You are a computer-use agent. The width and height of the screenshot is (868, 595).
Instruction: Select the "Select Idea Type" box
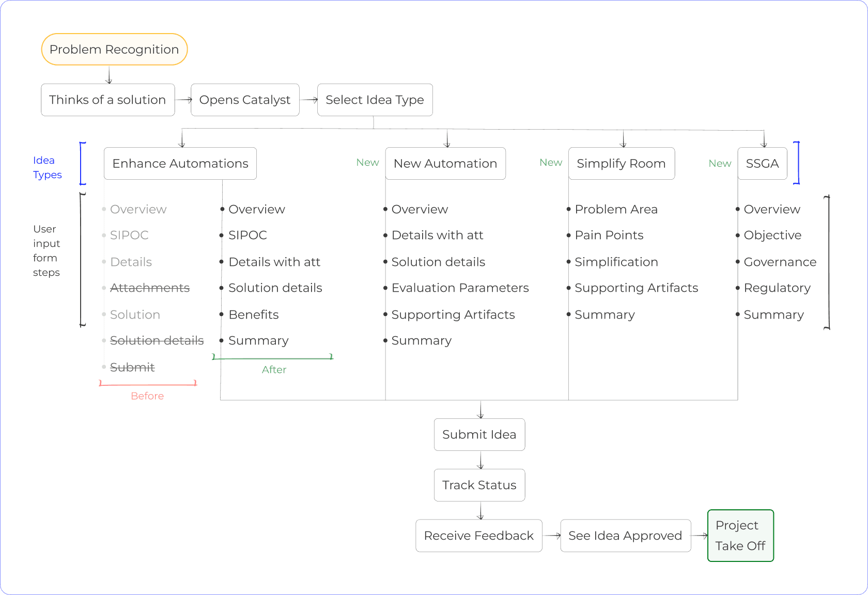point(375,100)
